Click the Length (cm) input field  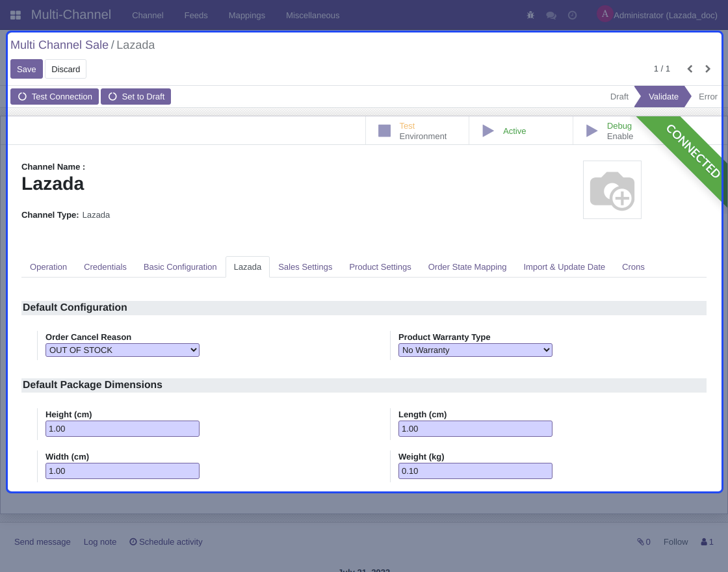475,428
